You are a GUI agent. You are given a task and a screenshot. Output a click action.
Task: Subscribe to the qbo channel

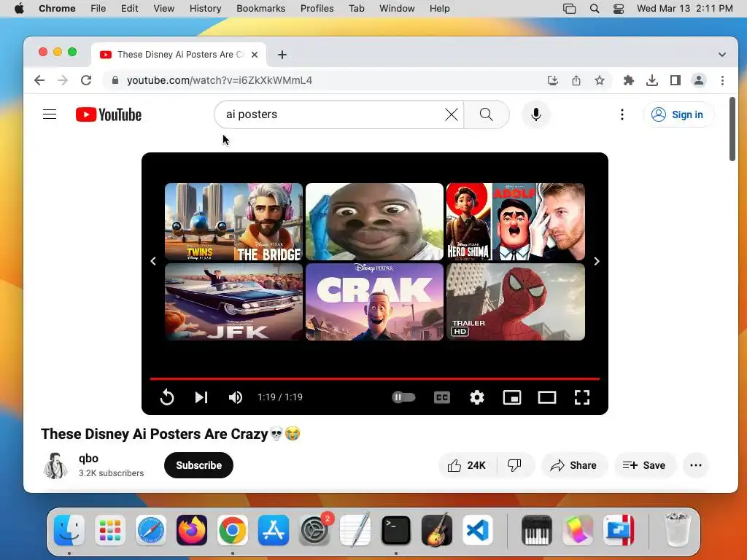pos(198,465)
